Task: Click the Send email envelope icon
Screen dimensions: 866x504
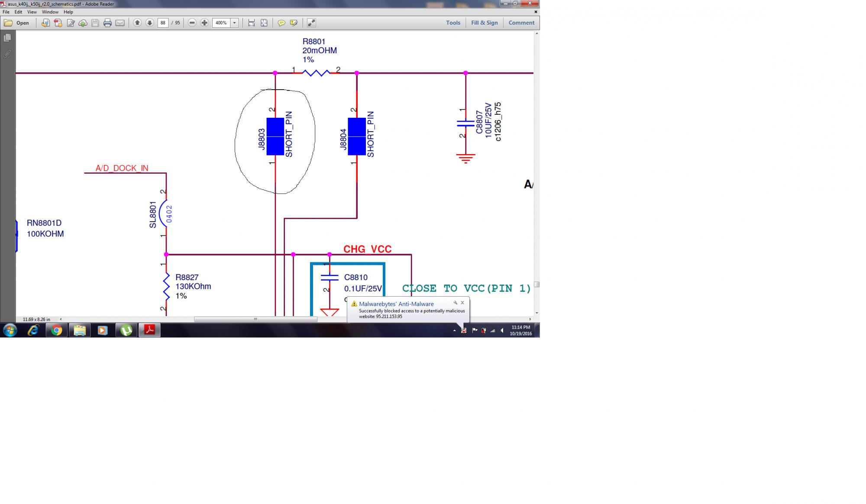Action: click(120, 23)
